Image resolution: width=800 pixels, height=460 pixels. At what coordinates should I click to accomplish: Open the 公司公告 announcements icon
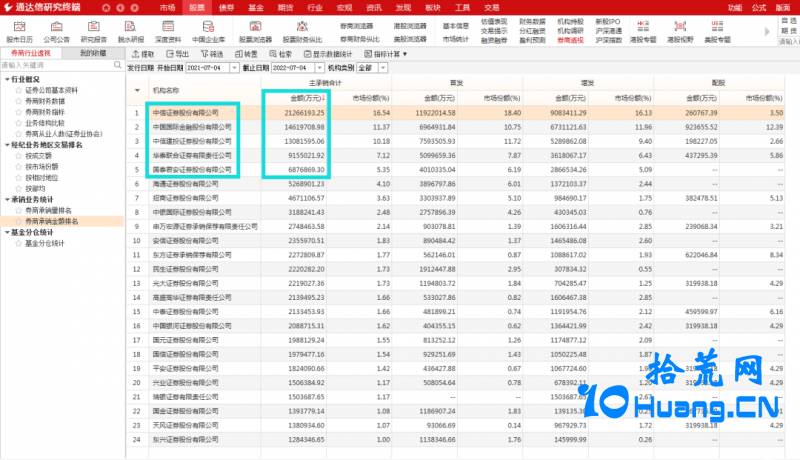tap(57, 32)
